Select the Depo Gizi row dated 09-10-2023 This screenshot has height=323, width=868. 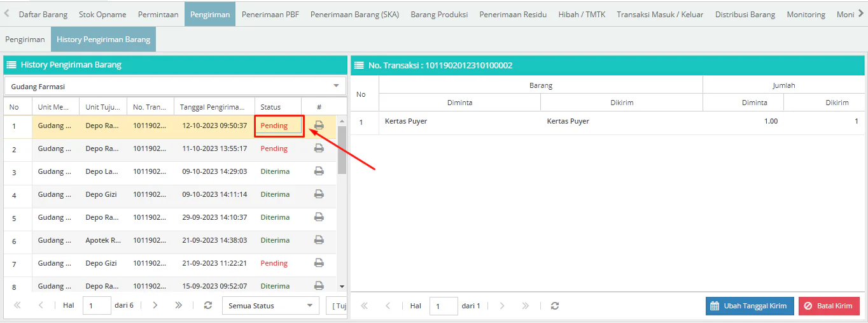[170, 194]
